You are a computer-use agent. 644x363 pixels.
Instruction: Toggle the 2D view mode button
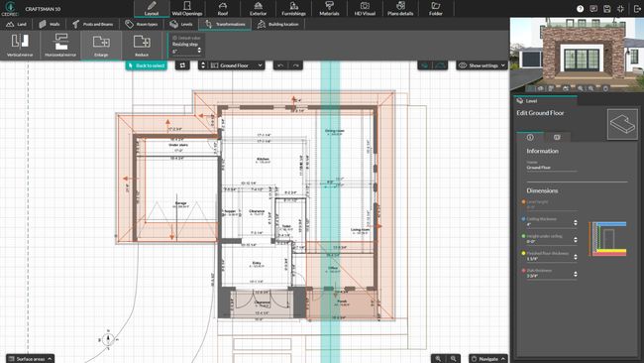[425, 65]
